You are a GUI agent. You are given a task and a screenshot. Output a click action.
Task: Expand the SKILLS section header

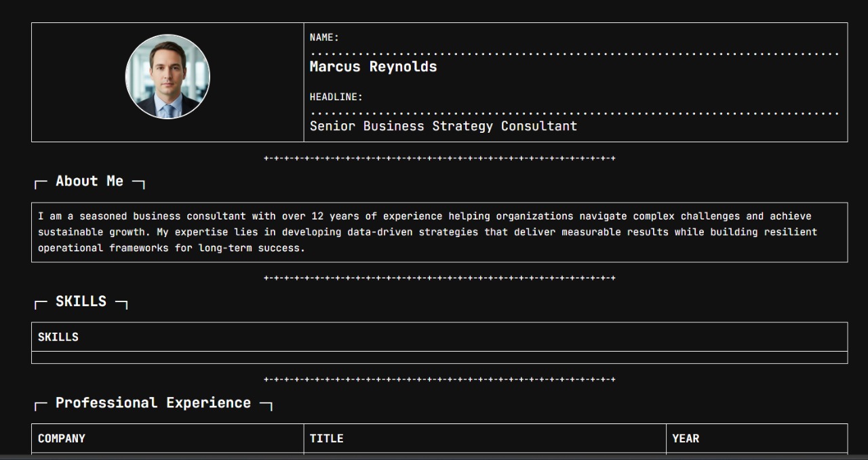pos(80,301)
